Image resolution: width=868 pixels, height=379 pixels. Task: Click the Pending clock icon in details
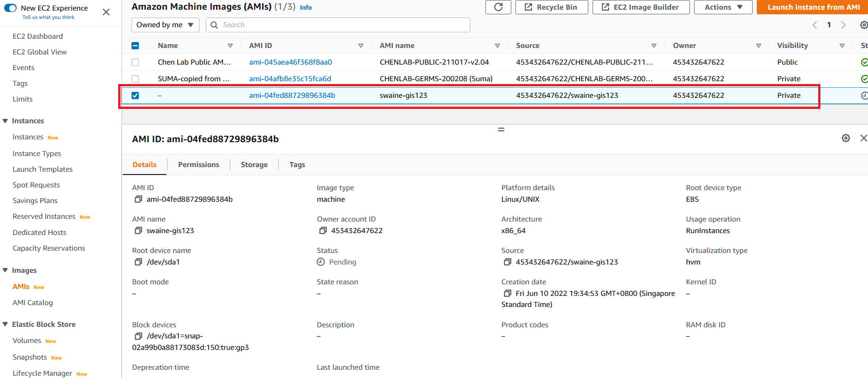321,262
